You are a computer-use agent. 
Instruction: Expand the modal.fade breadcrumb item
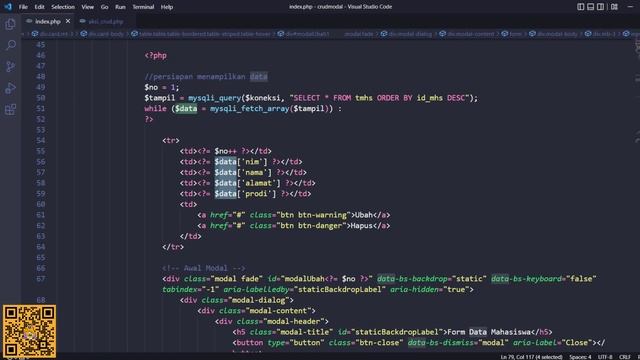click(358, 34)
